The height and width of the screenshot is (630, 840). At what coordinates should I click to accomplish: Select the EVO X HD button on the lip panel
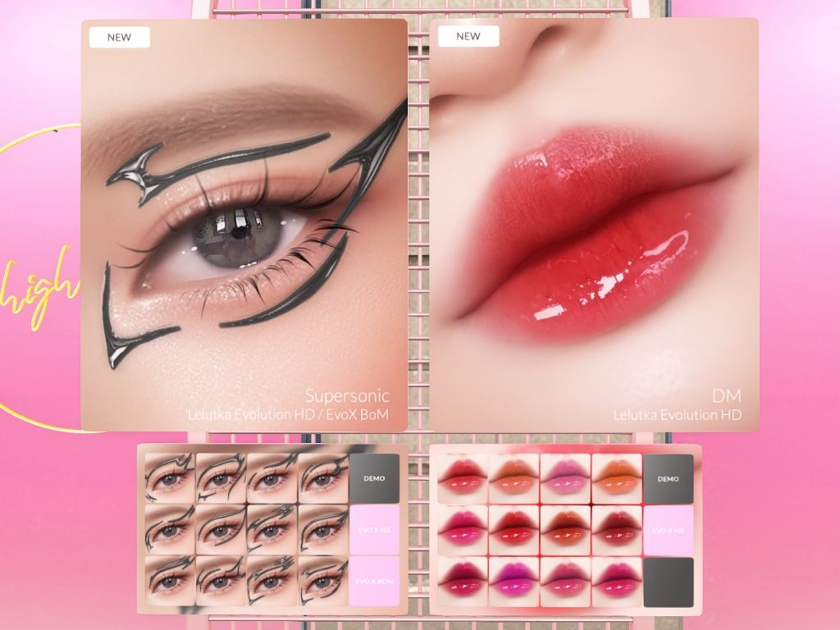point(668,531)
